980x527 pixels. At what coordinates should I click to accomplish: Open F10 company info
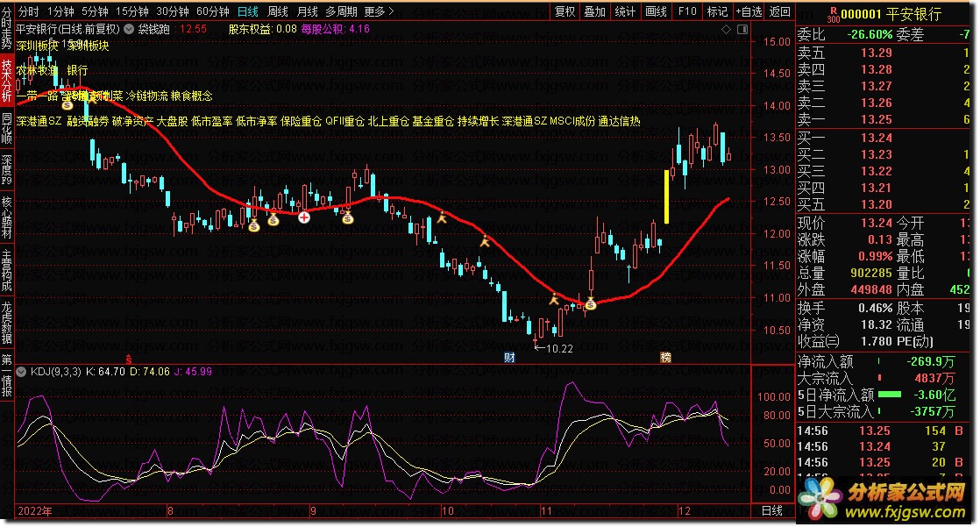coord(687,11)
